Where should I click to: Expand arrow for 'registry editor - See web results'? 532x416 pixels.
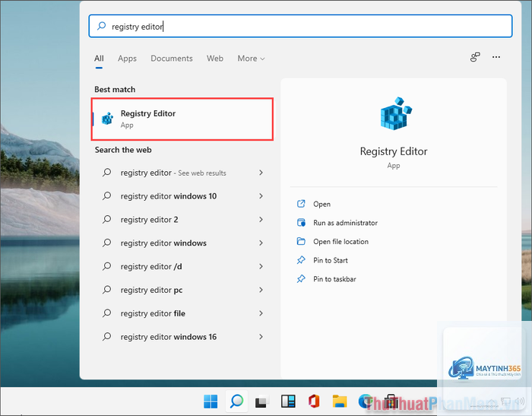261,173
